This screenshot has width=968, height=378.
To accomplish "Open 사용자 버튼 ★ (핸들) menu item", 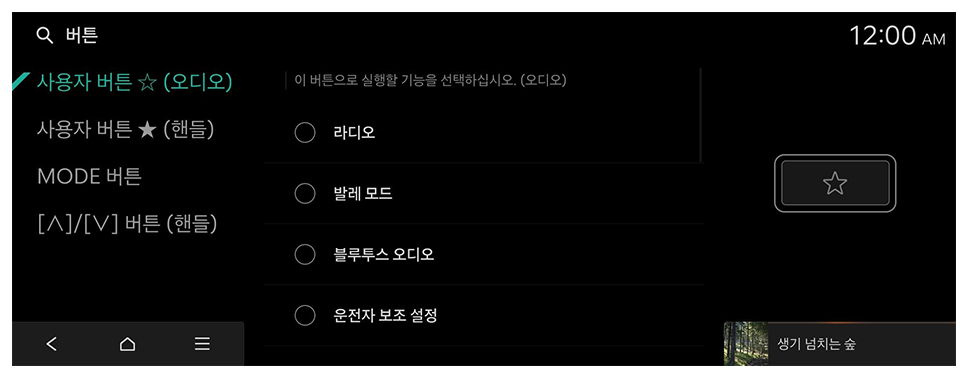I will point(125,130).
